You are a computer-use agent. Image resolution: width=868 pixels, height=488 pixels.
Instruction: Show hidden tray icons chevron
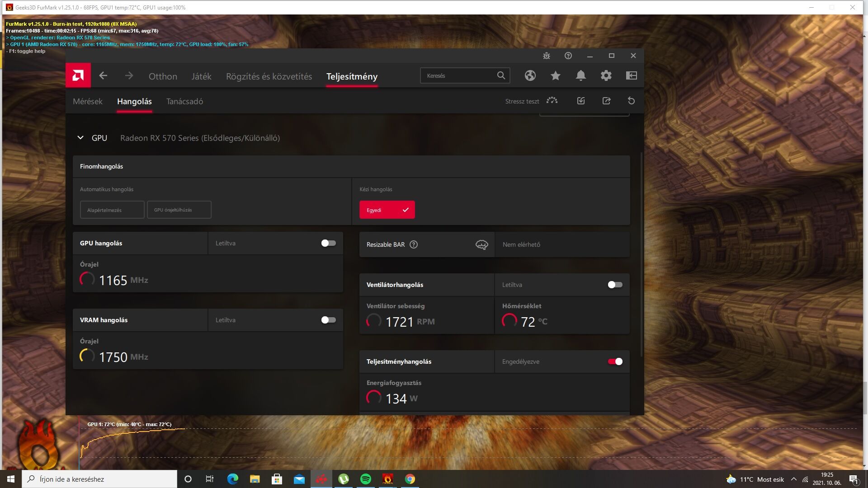point(793,479)
